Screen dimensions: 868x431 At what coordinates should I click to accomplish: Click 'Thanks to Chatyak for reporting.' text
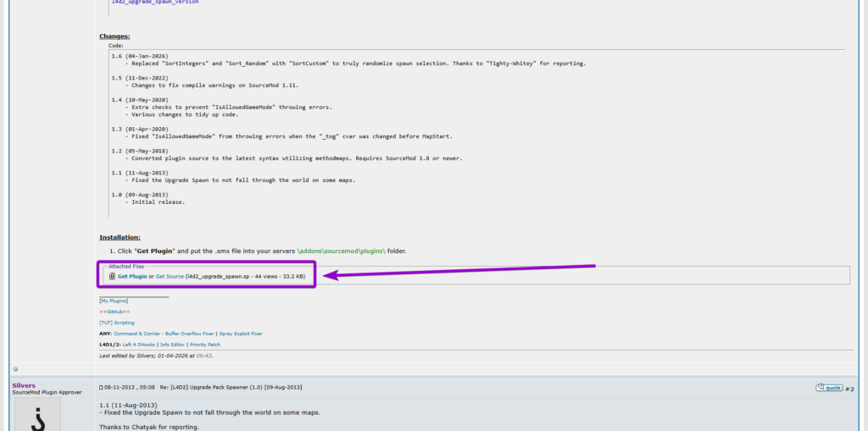point(149,427)
